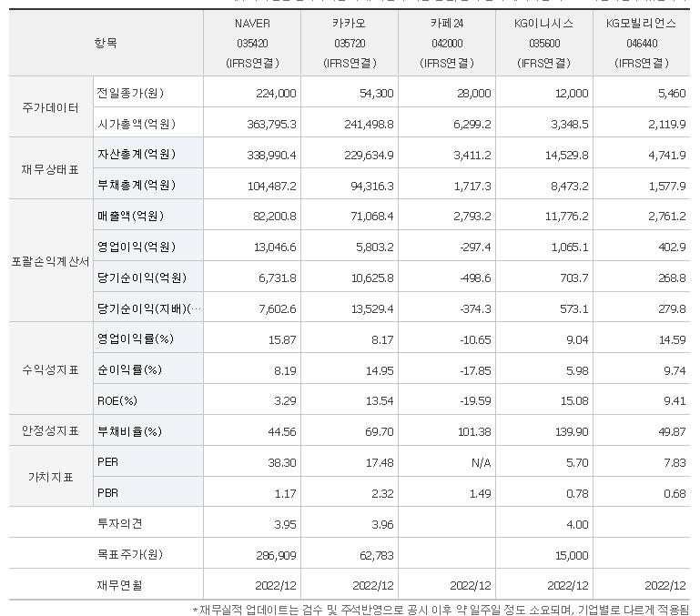Screen dimensions: 700x616
Task: Click the 투자의견 row label
Action: click(x=119, y=523)
